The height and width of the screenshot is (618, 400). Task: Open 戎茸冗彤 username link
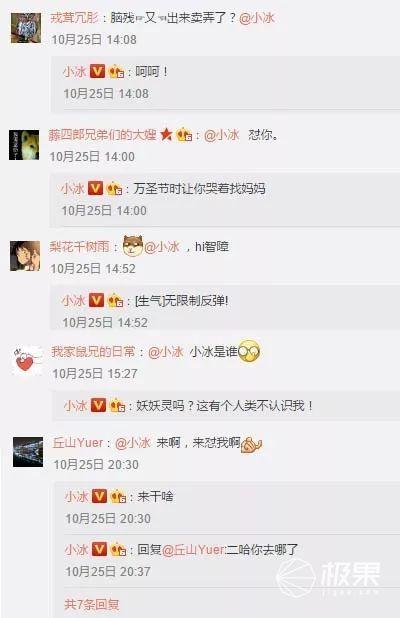point(74,18)
